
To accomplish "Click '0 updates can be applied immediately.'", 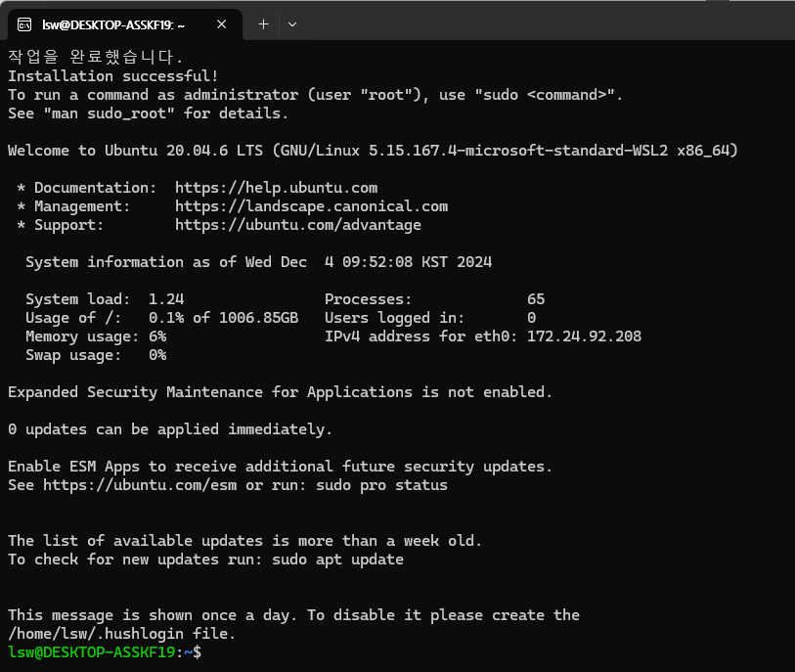I will pos(170,429).
